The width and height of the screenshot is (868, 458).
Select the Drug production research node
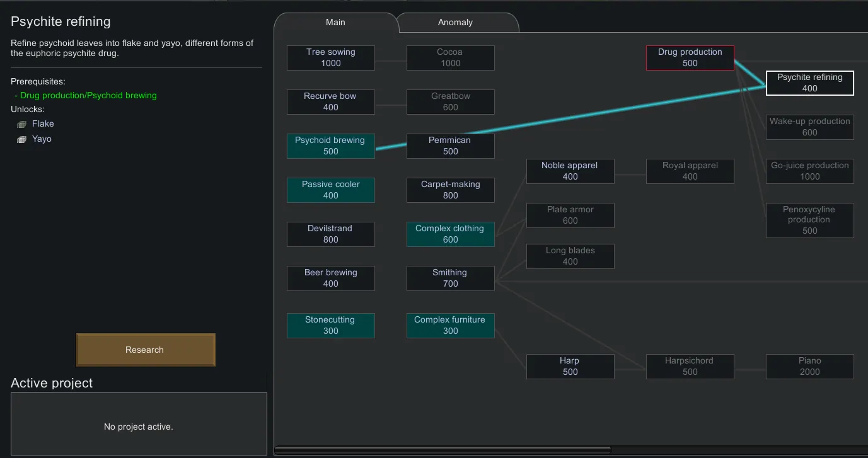(690, 58)
